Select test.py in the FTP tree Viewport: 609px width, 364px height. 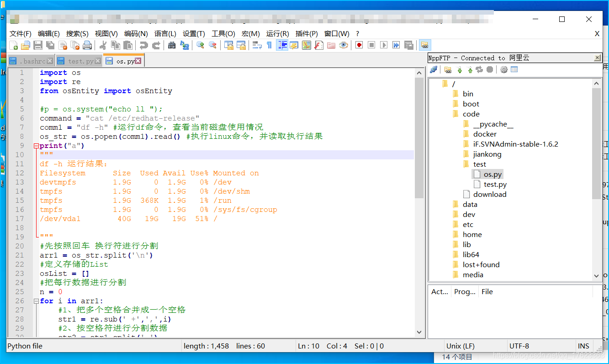point(495,184)
